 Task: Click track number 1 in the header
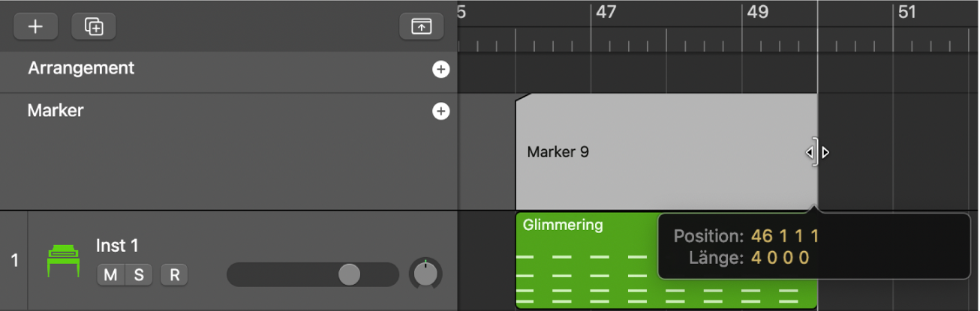point(14,261)
